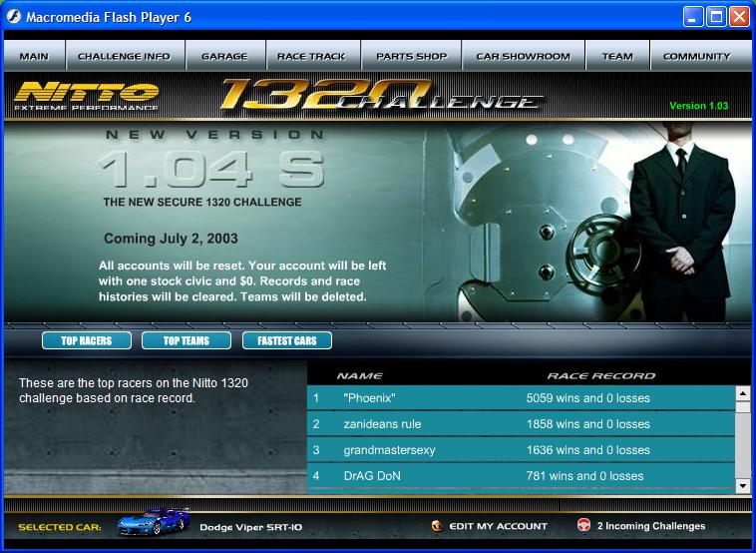Show the FASTEST CARS list
756x553 pixels.
click(287, 340)
